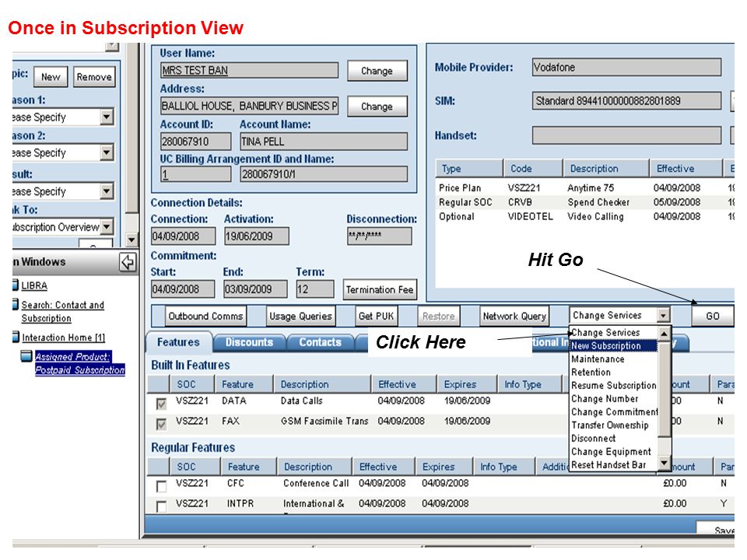
Task: Select Change Number option
Action: 613,398
